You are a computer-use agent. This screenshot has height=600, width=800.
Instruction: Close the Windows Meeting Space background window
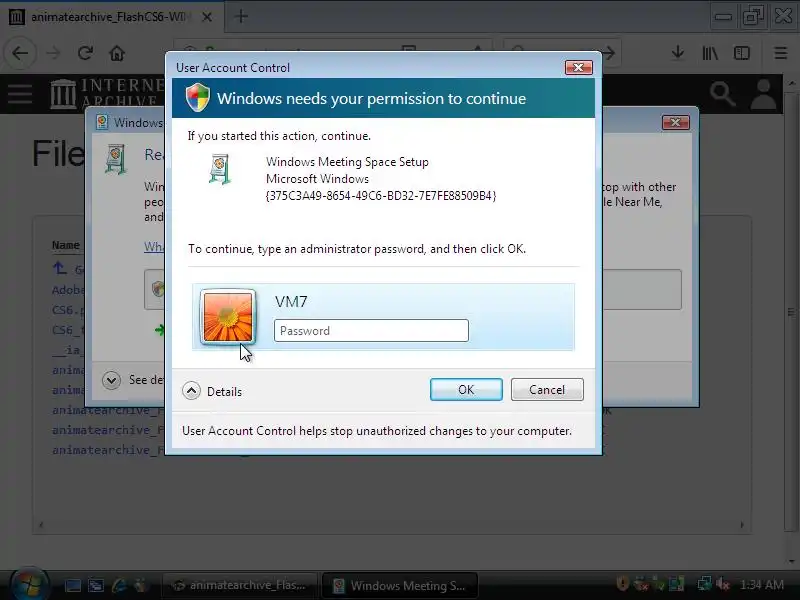pyautogui.click(x=676, y=122)
